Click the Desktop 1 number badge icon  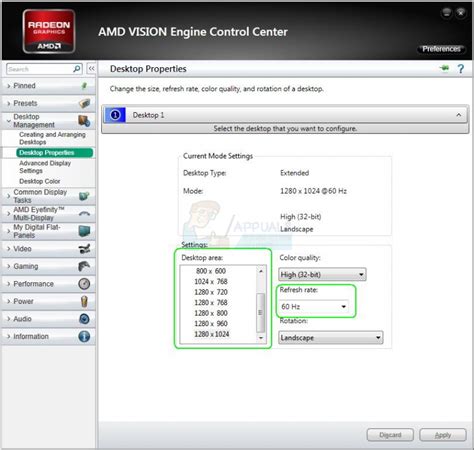point(115,115)
